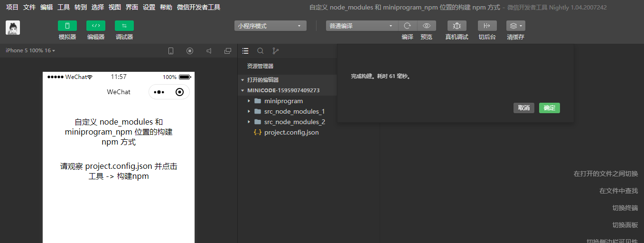644x243 pixels.
Task: Open the 小程序模式 mode dropdown
Action: point(271,26)
